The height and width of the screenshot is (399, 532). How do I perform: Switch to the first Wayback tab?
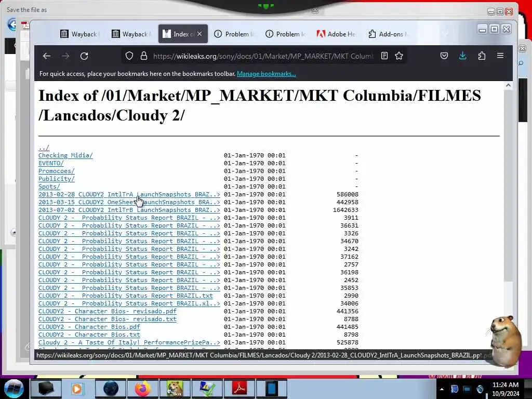pos(80,34)
